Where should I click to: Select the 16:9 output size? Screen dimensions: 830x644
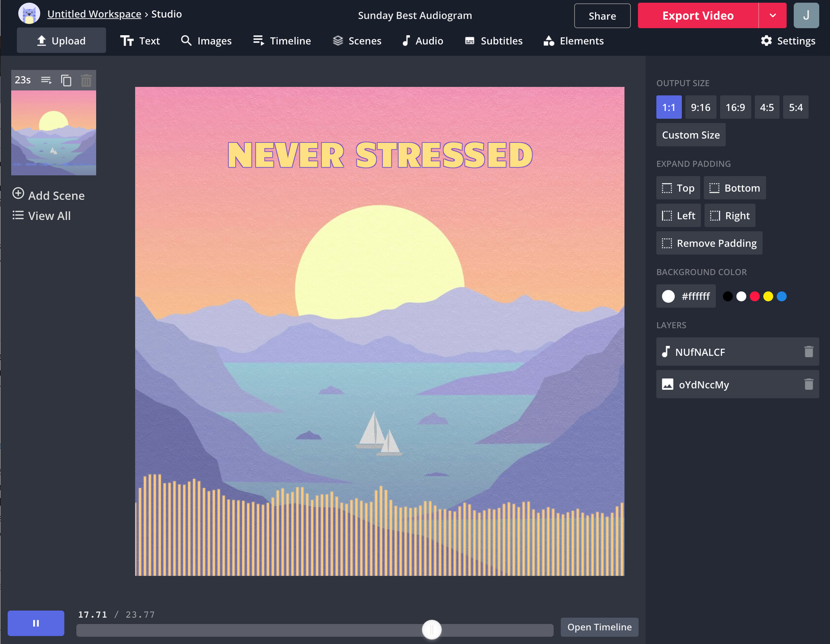735,107
